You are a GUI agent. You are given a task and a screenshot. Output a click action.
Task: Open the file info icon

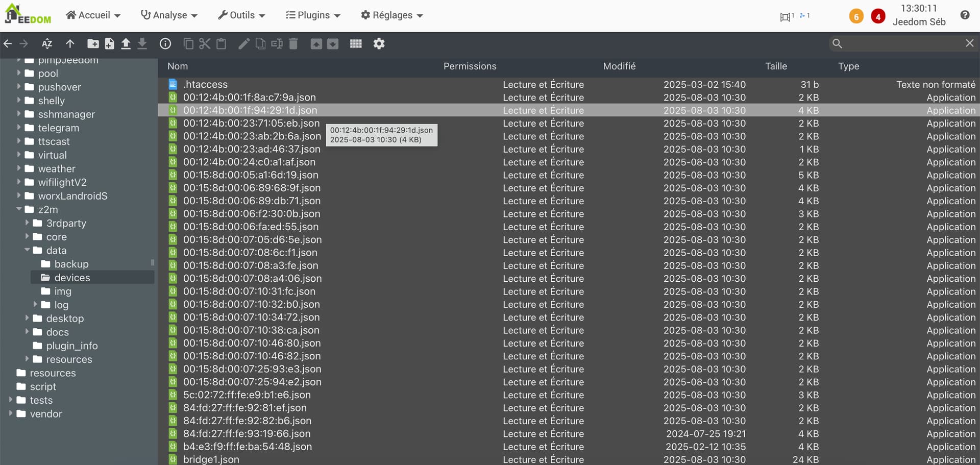click(x=165, y=44)
